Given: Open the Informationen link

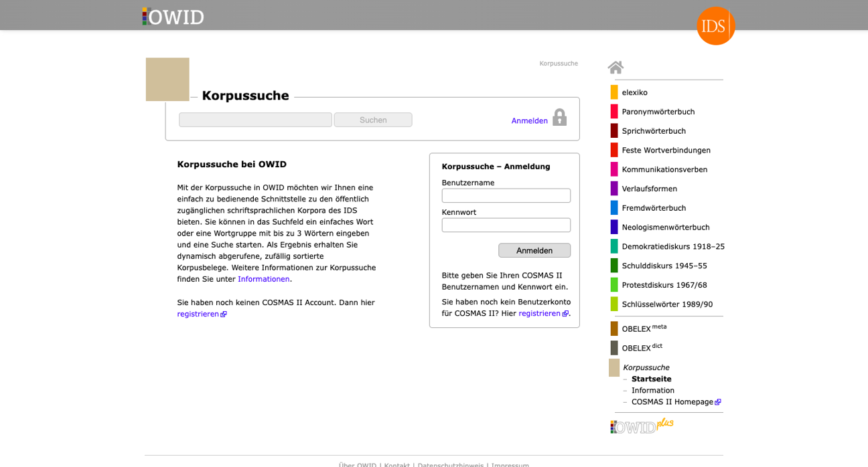Looking at the screenshot, I should pyautogui.click(x=263, y=279).
